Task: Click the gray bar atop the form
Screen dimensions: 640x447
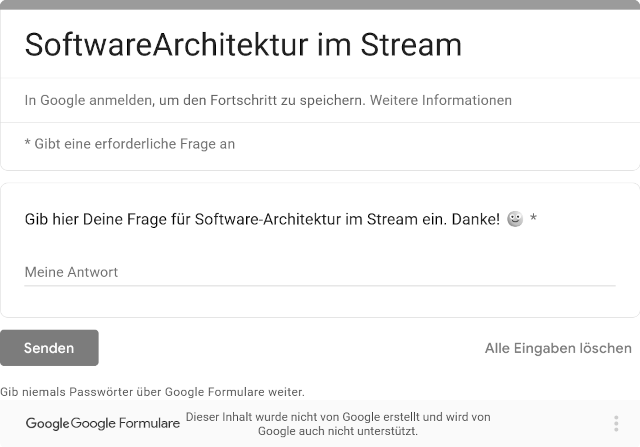Action: [x=320, y=4]
